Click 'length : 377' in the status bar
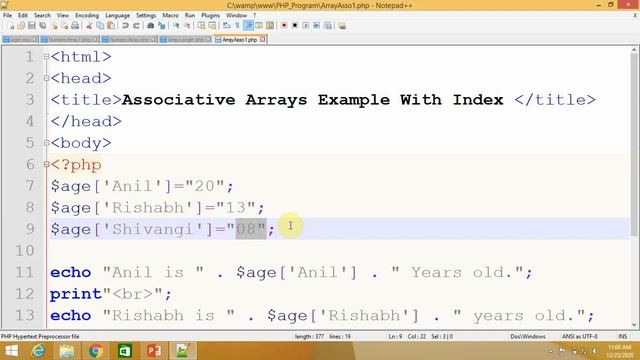The width and height of the screenshot is (640, 360). click(x=309, y=337)
